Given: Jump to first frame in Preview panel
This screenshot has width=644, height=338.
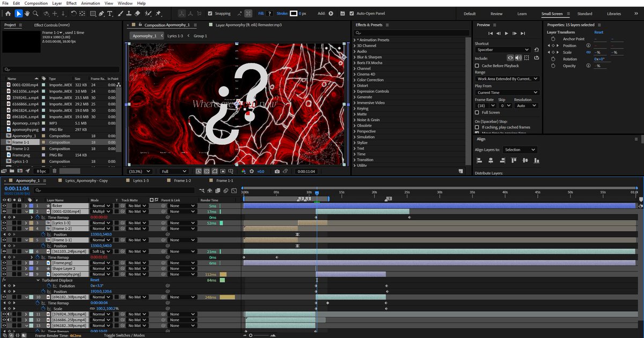Looking at the screenshot, I should pyautogui.click(x=491, y=33).
